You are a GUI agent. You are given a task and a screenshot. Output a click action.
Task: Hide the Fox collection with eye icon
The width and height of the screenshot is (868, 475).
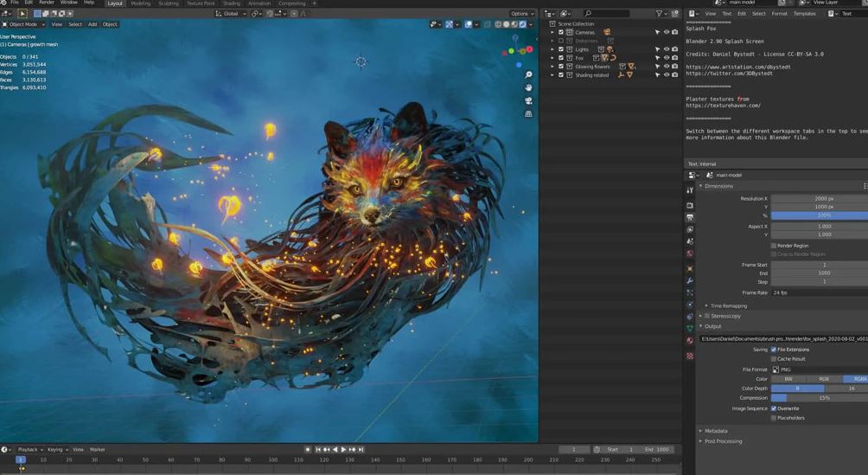[x=667, y=58]
